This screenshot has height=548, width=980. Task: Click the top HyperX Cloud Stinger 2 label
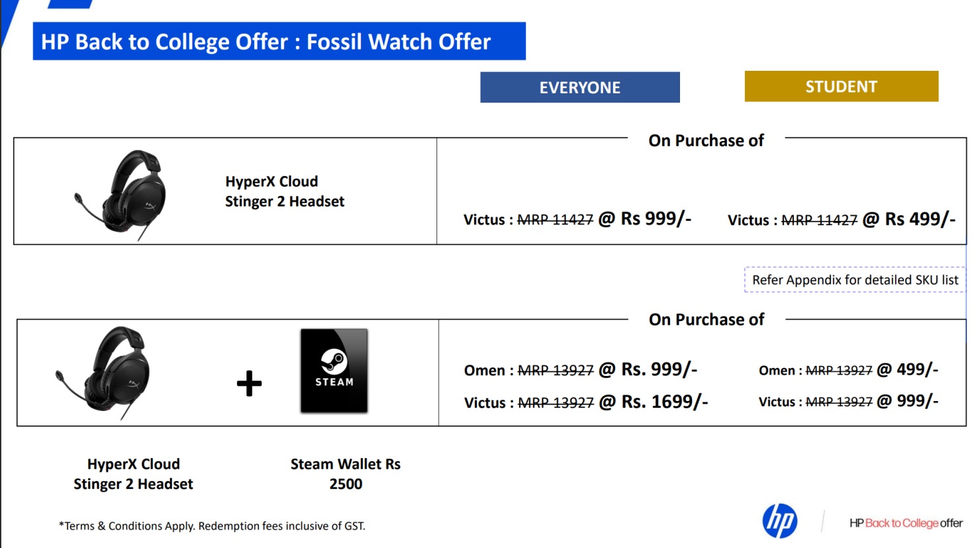285,191
